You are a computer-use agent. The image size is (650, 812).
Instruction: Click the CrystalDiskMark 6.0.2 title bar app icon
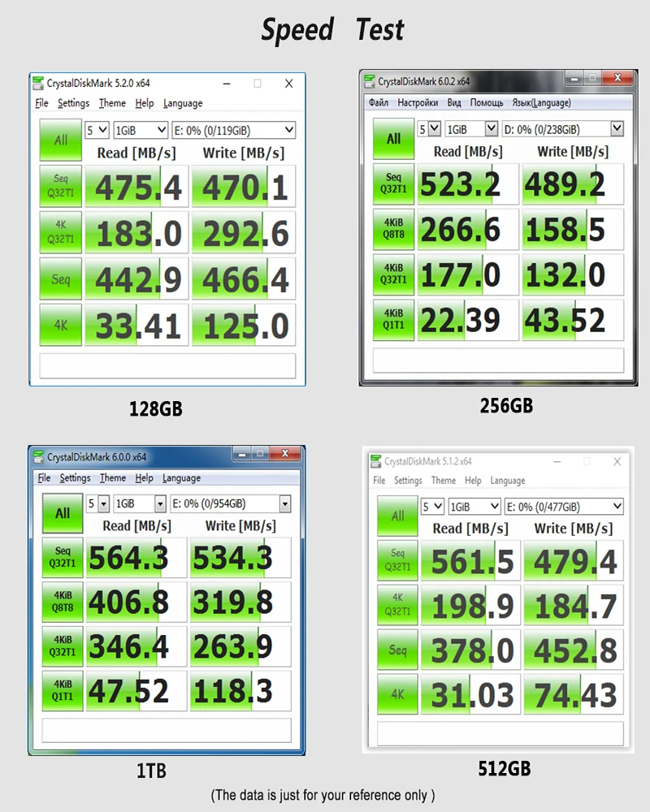click(x=369, y=81)
